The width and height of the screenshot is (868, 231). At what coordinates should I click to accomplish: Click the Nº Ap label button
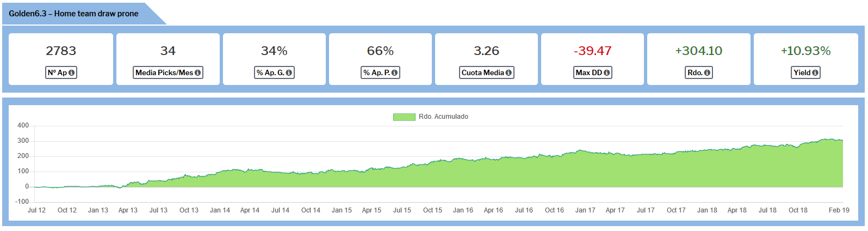[x=61, y=72]
